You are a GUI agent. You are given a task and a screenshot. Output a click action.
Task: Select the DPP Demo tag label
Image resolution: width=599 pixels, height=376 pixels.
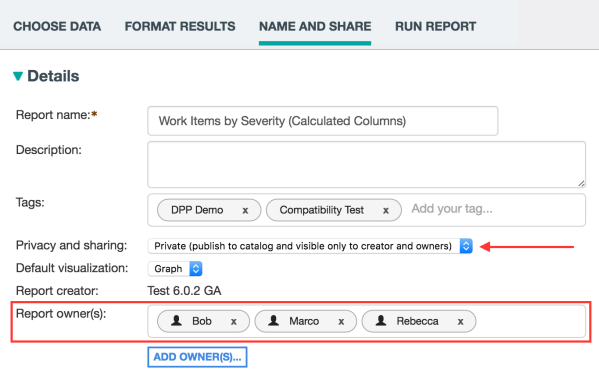click(197, 210)
